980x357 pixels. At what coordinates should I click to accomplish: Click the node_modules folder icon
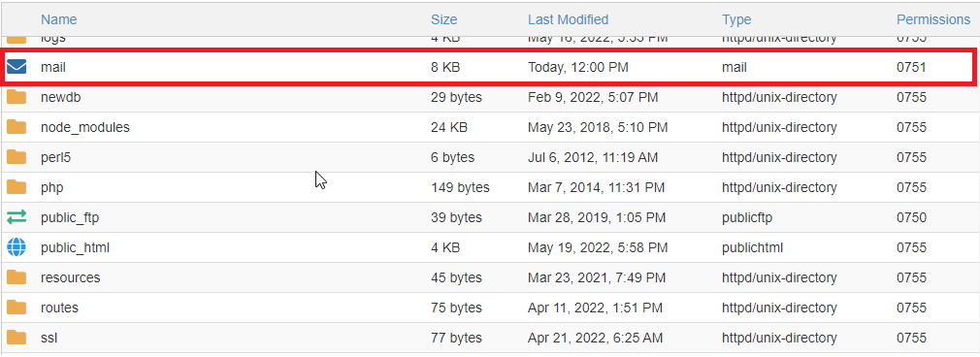16,127
